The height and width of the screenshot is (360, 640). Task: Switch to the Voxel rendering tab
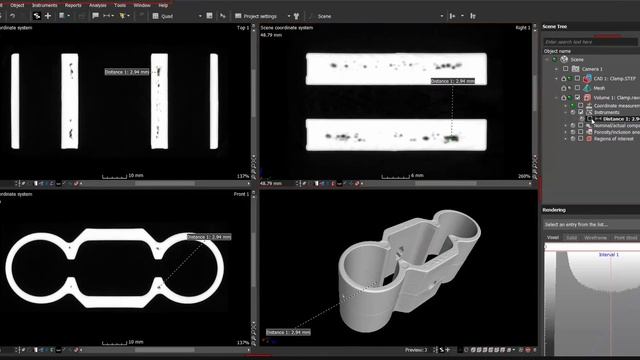[553, 237]
